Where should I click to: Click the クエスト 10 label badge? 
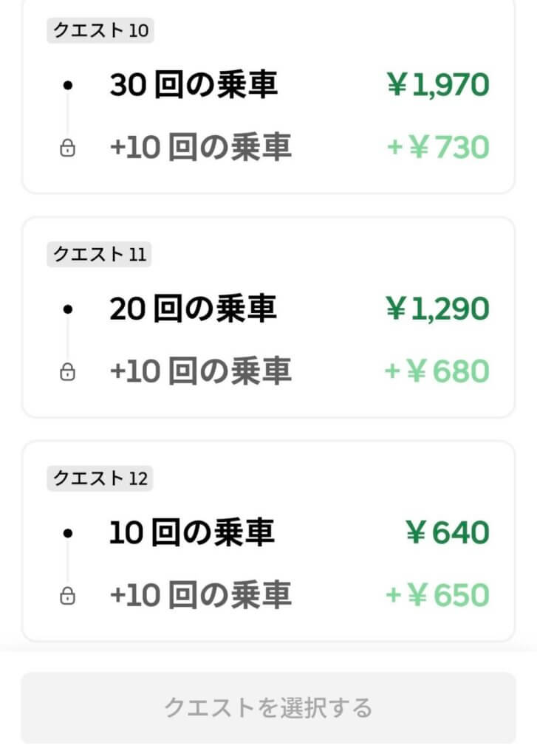click(100, 31)
